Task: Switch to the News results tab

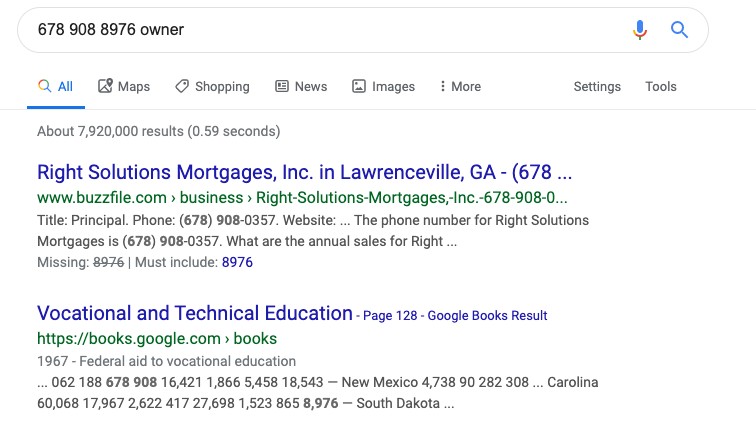Action: pos(301,86)
